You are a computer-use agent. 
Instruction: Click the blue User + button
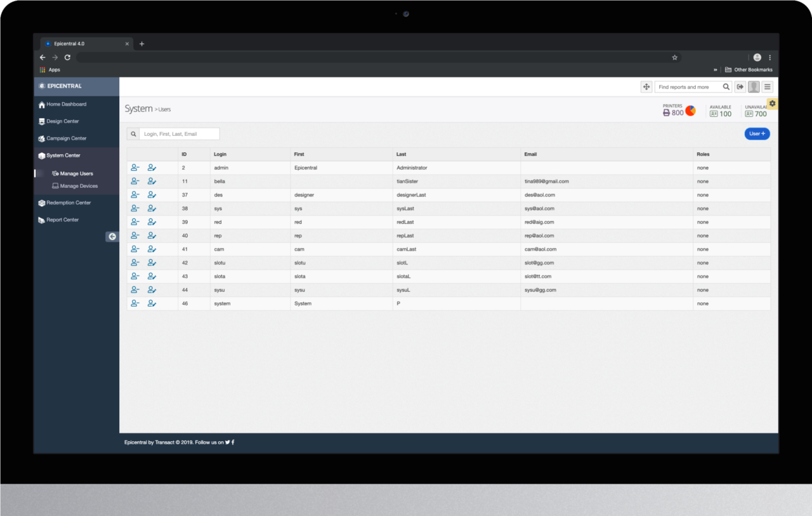point(757,134)
